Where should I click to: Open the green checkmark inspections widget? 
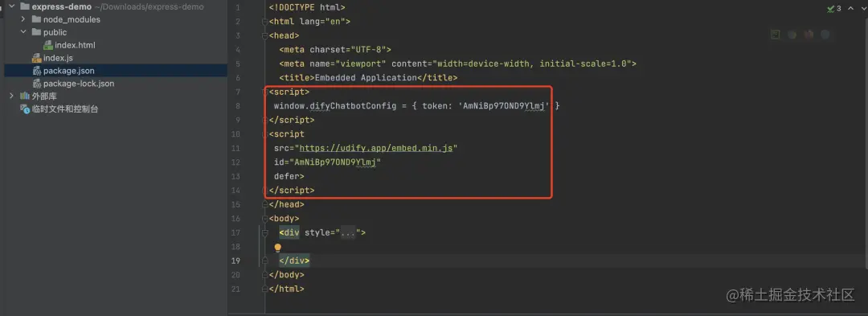(x=834, y=8)
